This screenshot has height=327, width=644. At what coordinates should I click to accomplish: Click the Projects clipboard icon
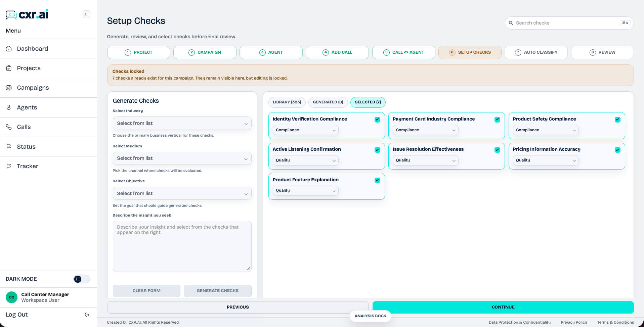9,68
